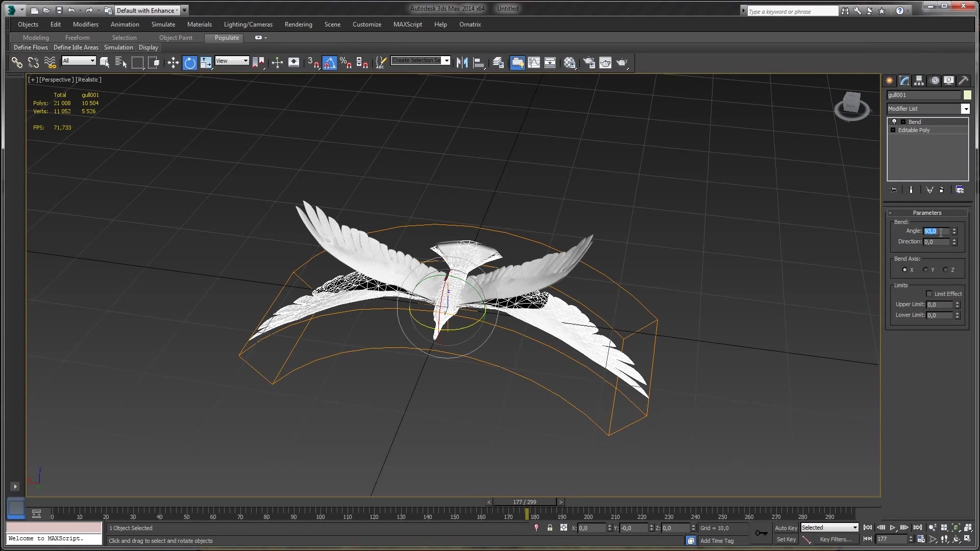This screenshot has width=980, height=551.
Task: Select the Y bend axis radio button
Action: [x=925, y=270]
